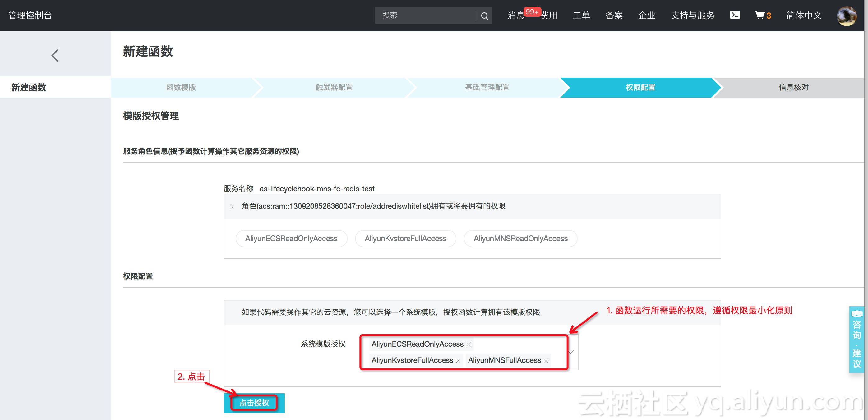Click the AliyunMNSReadOnlyAccess role permission pill
Image resolution: width=868 pixels, height=420 pixels.
coord(521,239)
